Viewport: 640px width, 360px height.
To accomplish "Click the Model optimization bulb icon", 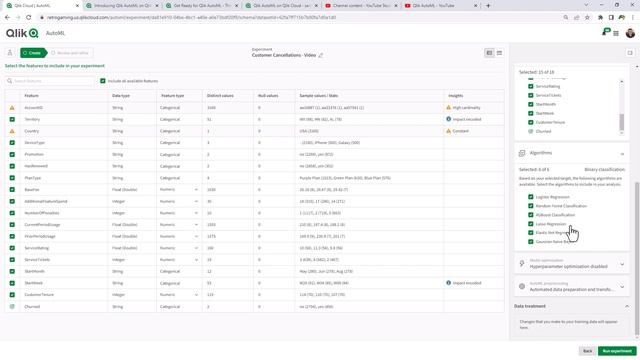I will 522,264.
